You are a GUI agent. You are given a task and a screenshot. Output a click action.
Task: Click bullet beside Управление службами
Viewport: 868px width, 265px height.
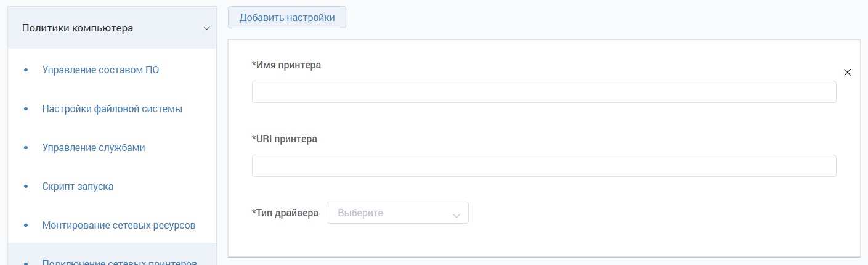(x=26, y=148)
